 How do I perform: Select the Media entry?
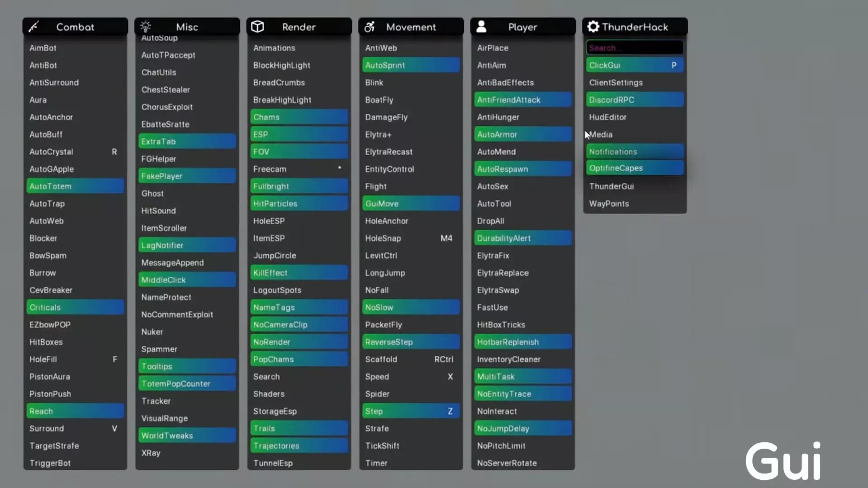[635, 134]
